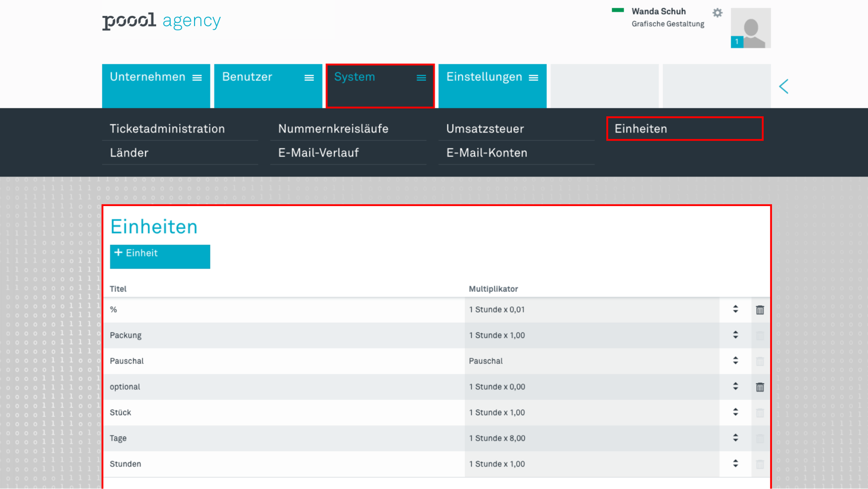Open the Benutzer tab
868x489 pixels.
coord(268,86)
